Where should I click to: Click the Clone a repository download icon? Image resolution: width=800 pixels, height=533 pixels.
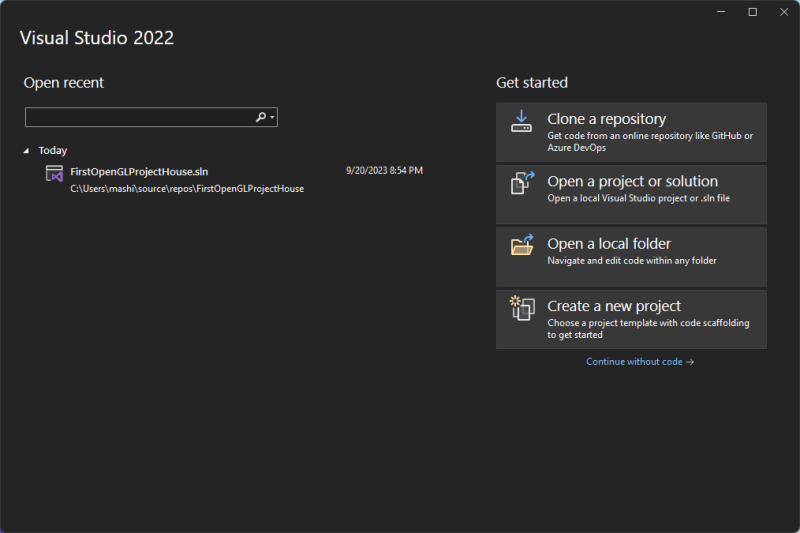521,121
